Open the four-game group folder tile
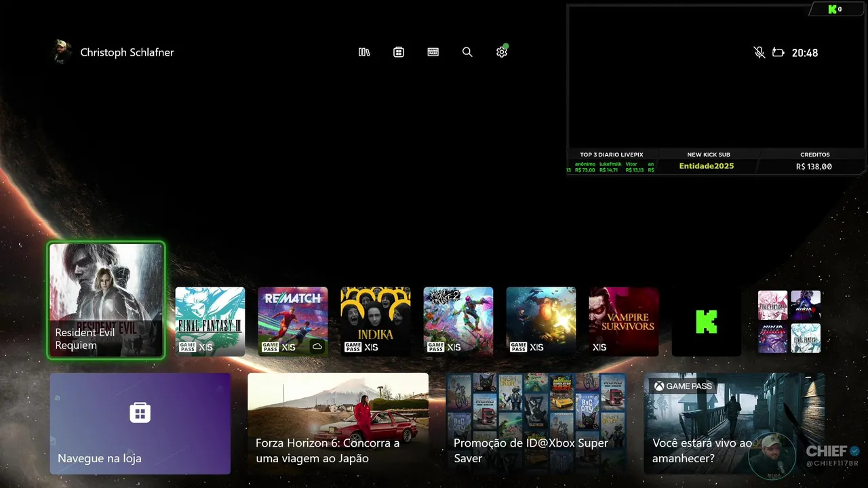 click(789, 321)
